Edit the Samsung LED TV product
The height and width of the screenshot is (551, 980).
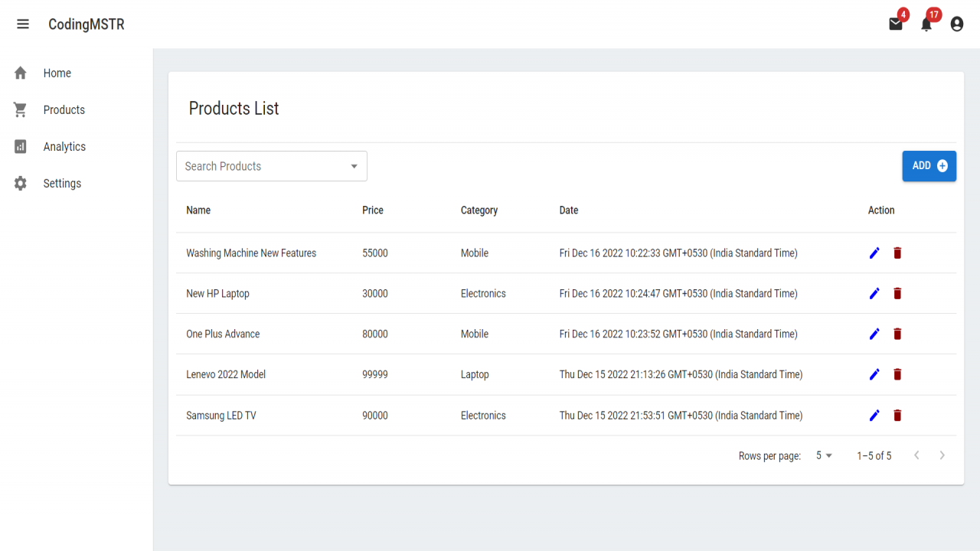click(x=874, y=416)
